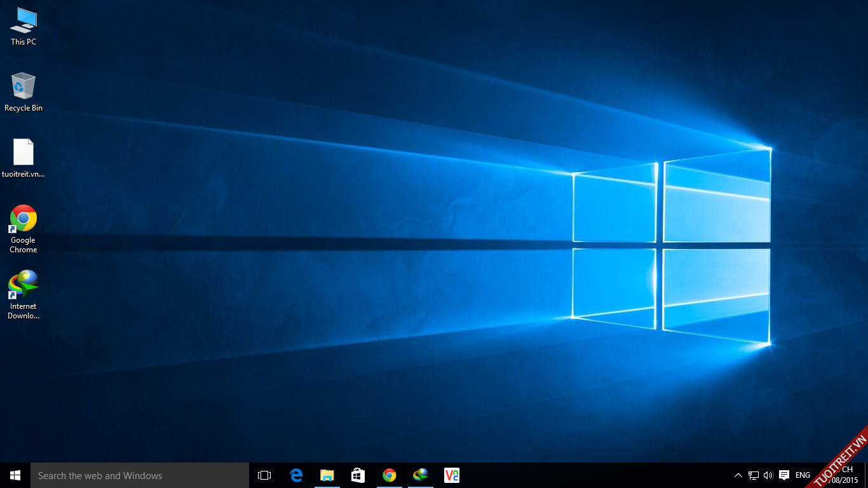Open the ENG input language switcher
This screenshot has height=488, width=868.
pyautogui.click(x=803, y=475)
